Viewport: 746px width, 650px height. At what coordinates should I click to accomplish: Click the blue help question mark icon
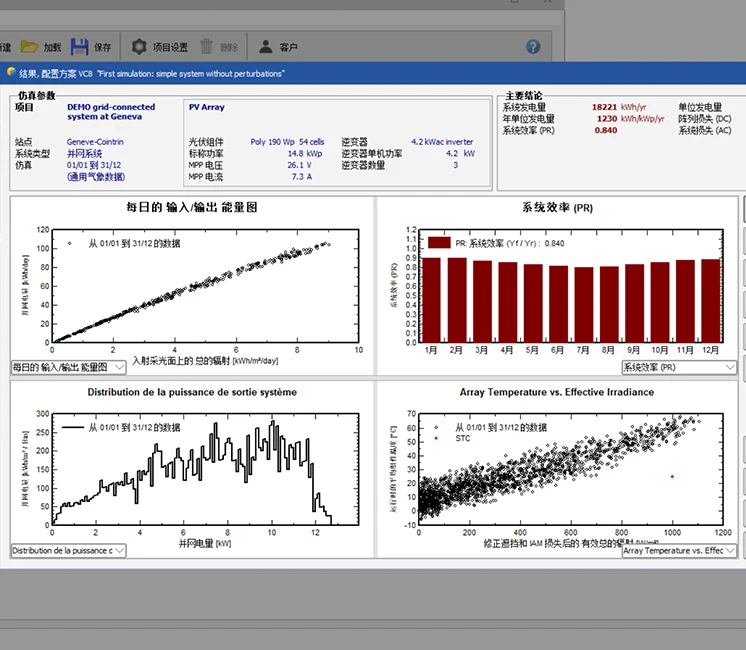(x=533, y=47)
